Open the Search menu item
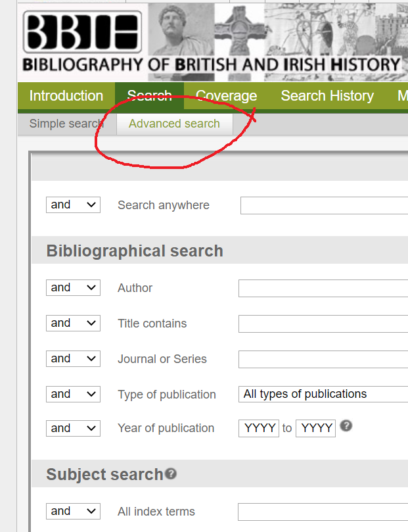The image size is (408, 532). click(x=149, y=96)
